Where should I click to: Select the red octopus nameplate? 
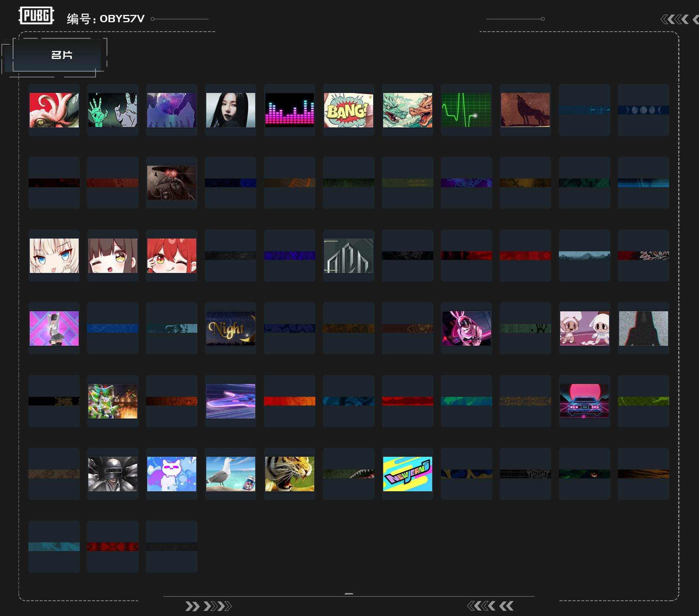54,110
